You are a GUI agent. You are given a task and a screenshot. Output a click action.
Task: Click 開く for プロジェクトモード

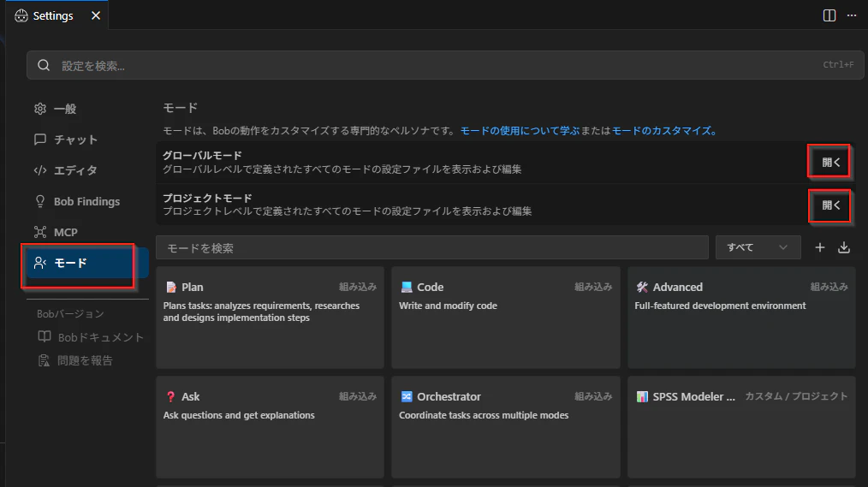pos(830,205)
